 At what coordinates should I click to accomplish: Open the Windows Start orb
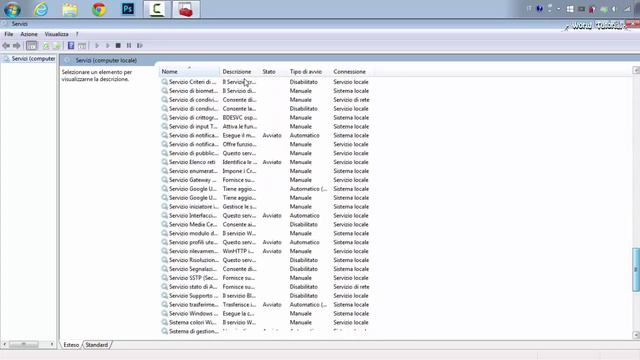12,9
